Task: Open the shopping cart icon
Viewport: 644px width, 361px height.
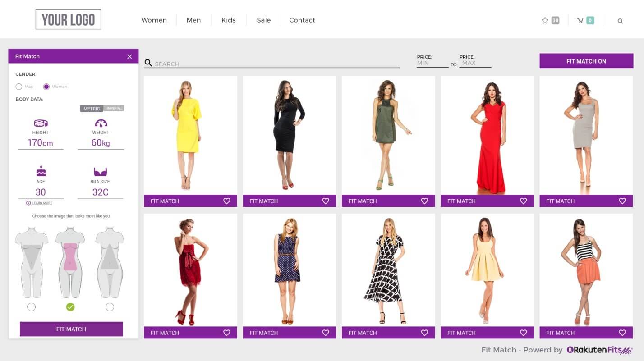Action: click(580, 20)
